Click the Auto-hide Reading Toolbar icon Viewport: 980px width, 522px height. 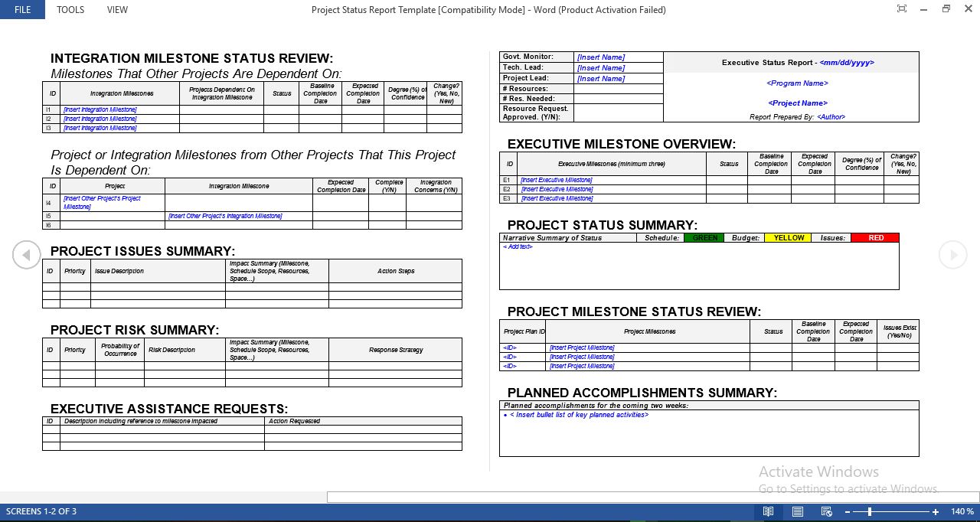901,8
